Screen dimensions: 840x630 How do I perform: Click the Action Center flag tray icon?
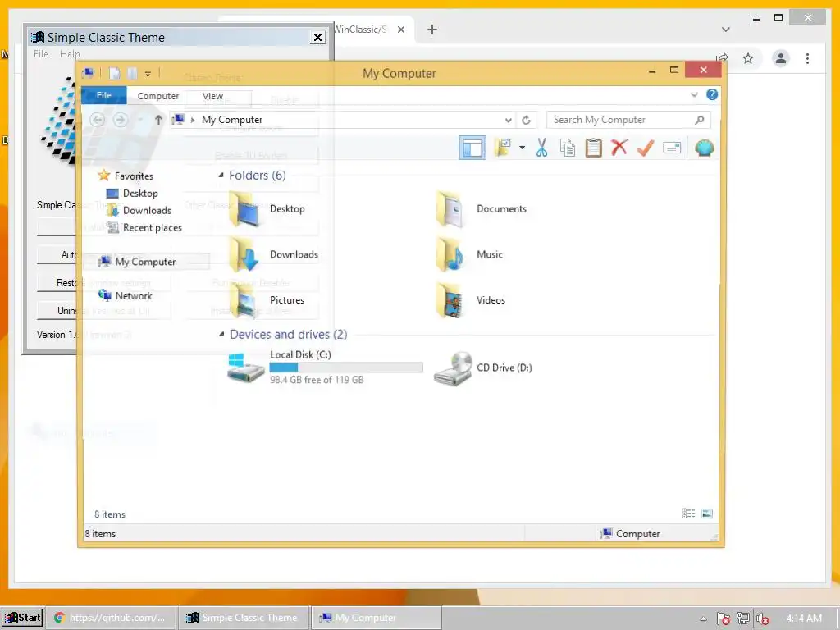point(724,619)
